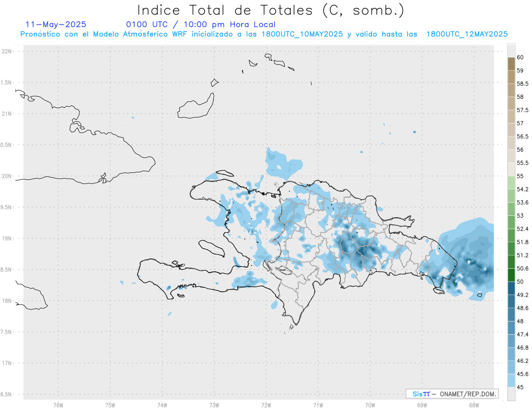Click the 'SisTT - ONAMET/REP.DOM.' credit box
This screenshot has height=411, width=532.
452,394
